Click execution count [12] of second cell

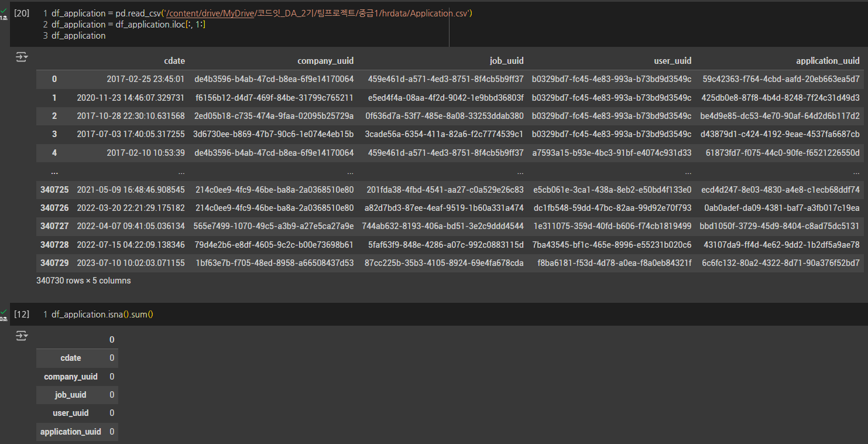22,315
